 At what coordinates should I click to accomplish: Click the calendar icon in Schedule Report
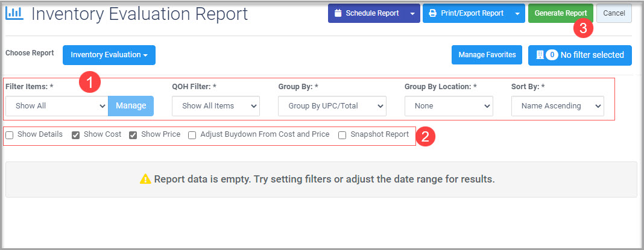[x=338, y=13]
